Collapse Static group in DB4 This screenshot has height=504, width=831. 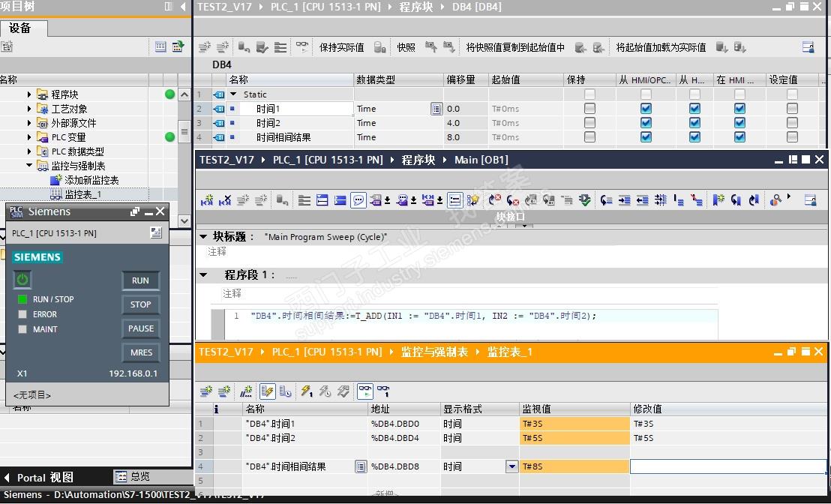233,94
